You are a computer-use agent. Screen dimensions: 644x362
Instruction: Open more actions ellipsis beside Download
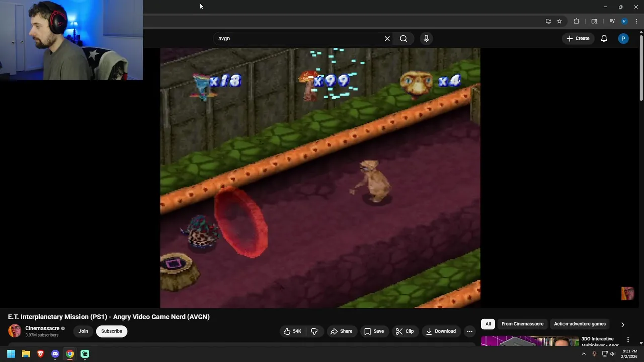470,331
